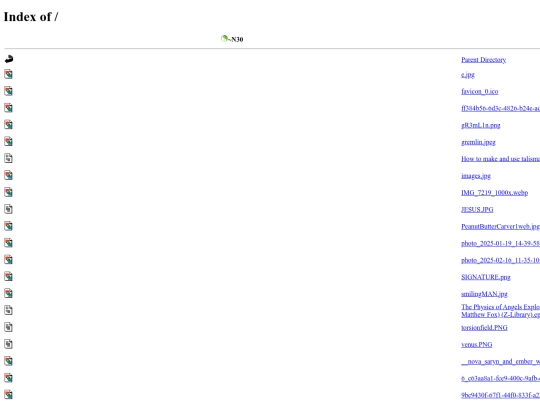Click the image icon for photo_2025-02-16
The image size is (540, 405).
point(9,260)
